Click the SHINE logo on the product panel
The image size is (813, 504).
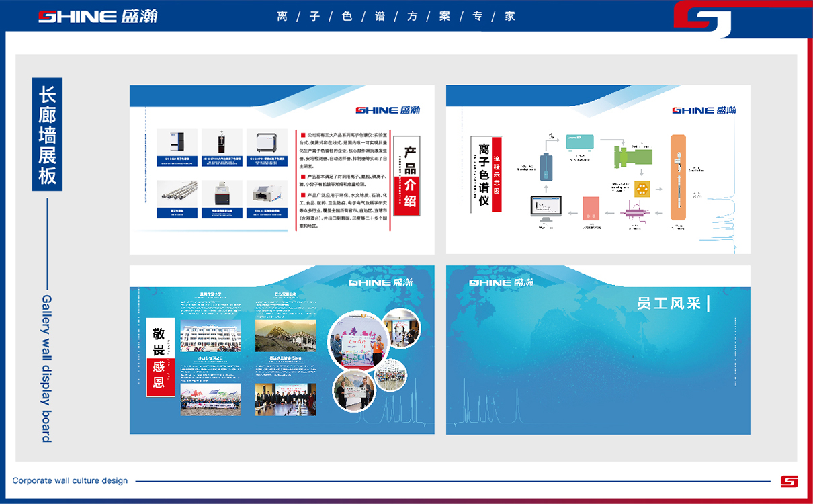click(387, 110)
